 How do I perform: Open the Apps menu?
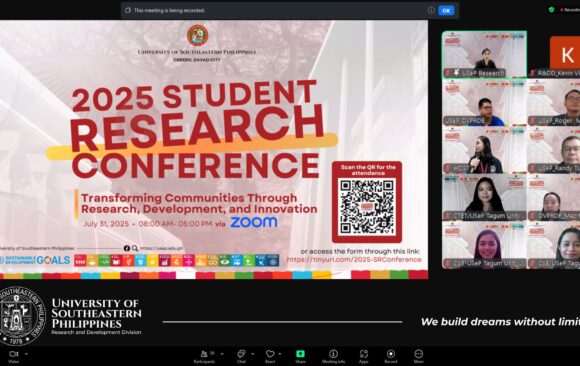coord(364,356)
